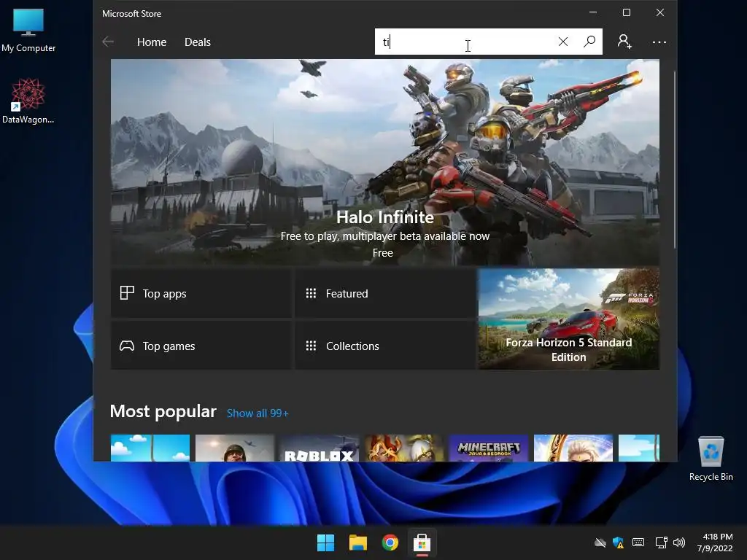Clear the search text with the X
The image size is (747, 560).
(563, 42)
